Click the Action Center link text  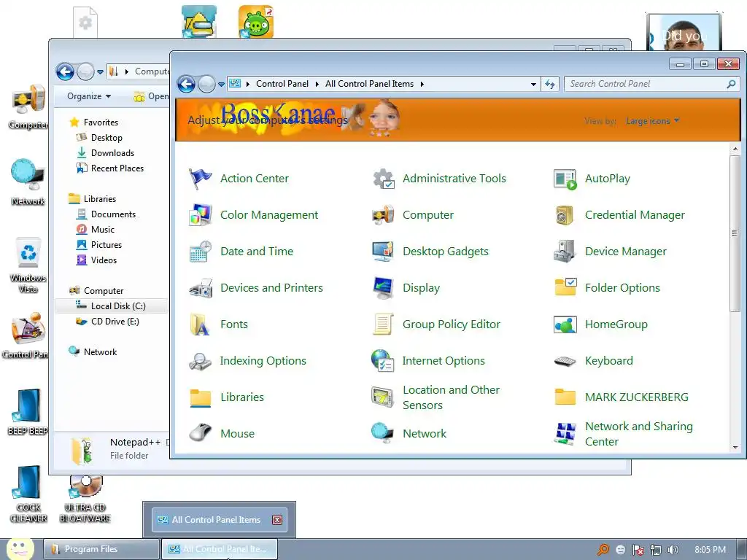coord(255,179)
